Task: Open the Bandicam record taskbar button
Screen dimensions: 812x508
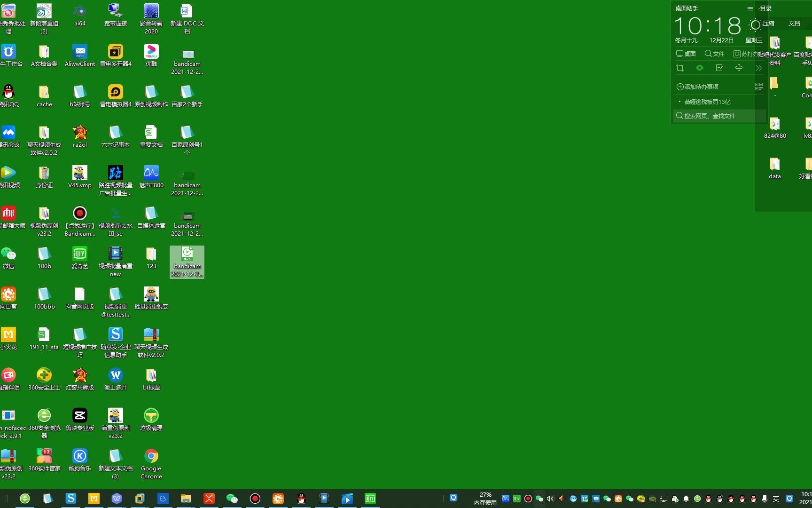Action: click(255, 499)
